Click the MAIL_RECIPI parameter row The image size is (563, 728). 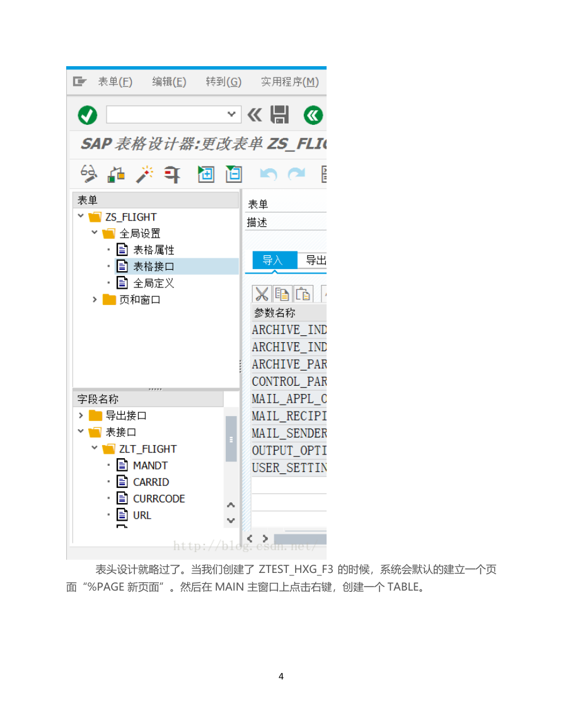click(289, 416)
